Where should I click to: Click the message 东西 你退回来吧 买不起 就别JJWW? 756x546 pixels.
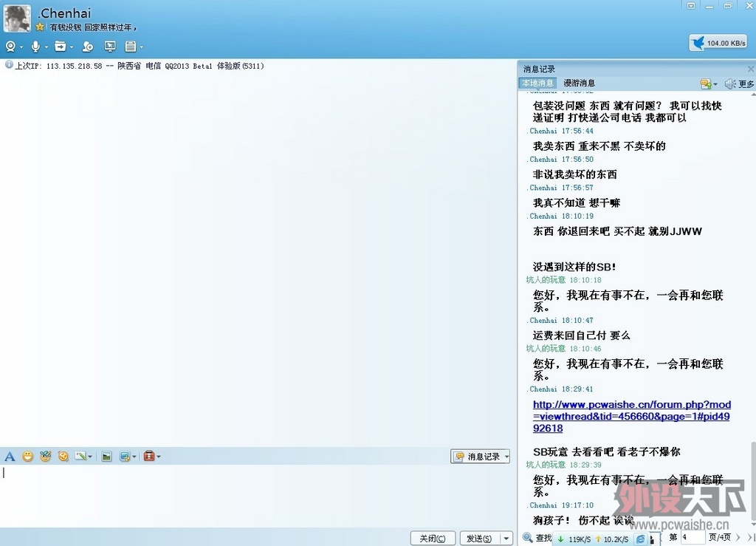(616, 231)
